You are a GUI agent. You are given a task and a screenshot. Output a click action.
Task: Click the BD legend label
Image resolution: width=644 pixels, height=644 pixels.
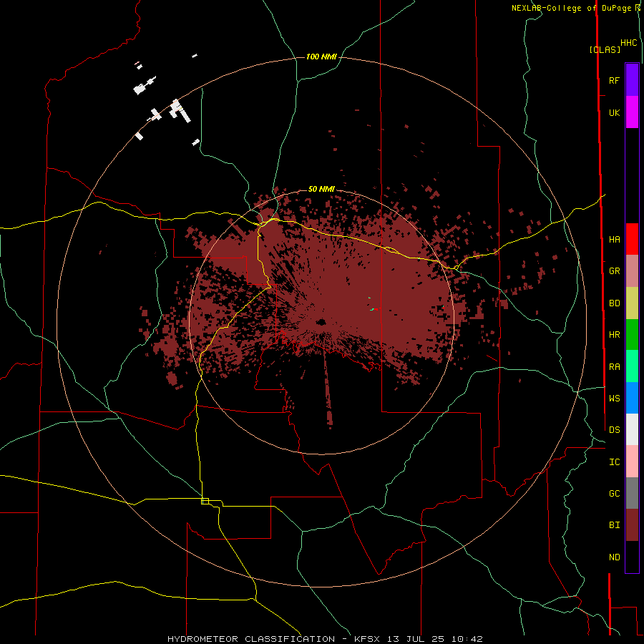[x=614, y=303]
